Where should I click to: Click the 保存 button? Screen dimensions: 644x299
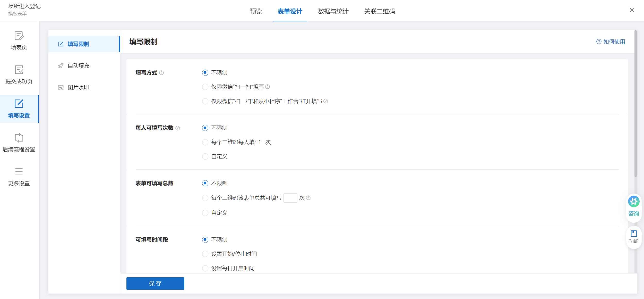click(155, 284)
